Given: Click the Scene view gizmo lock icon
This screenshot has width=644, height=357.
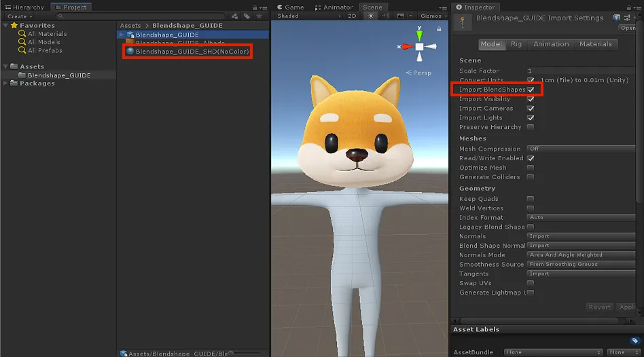Looking at the screenshot, I should click(x=439, y=29).
